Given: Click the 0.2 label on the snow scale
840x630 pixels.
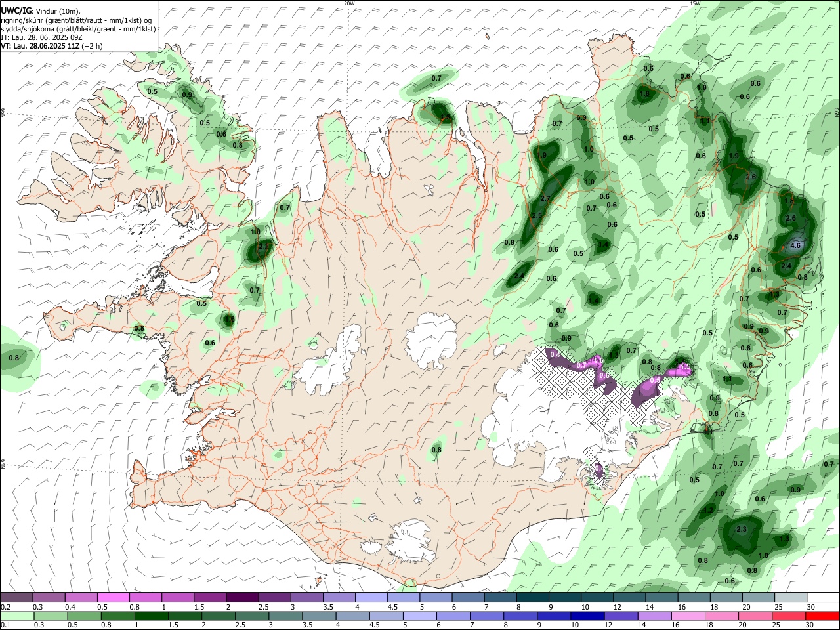Looking at the screenshot, I should (5, 607).
